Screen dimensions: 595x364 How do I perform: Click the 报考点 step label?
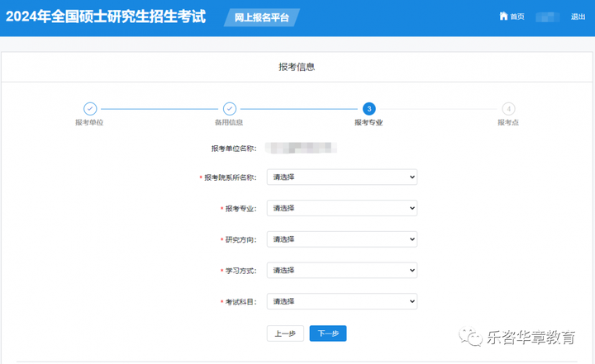(508, 123)
